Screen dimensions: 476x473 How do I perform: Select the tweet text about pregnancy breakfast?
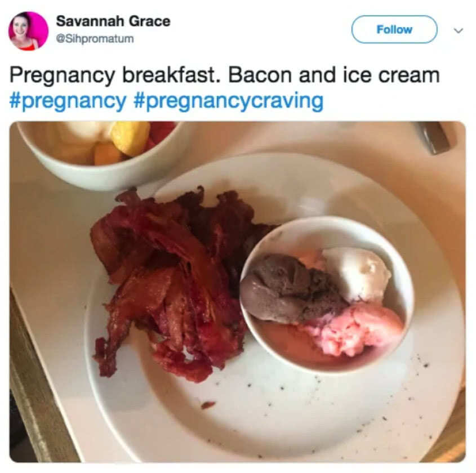pos(224,75)
